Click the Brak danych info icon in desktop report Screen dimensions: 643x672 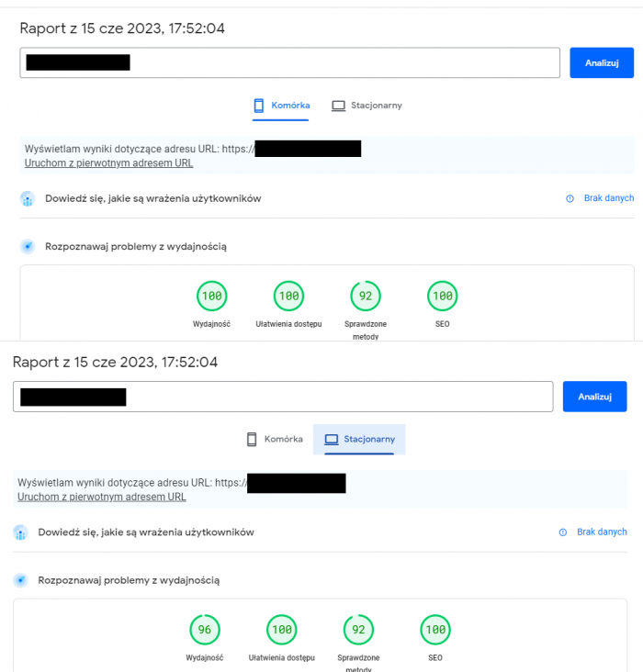coord(563,532)
